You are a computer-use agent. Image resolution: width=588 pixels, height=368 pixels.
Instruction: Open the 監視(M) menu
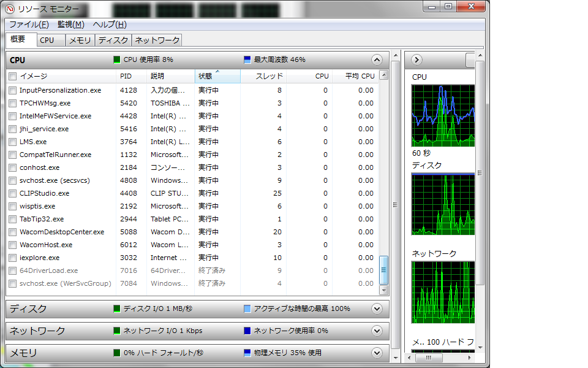coord(71,25)
